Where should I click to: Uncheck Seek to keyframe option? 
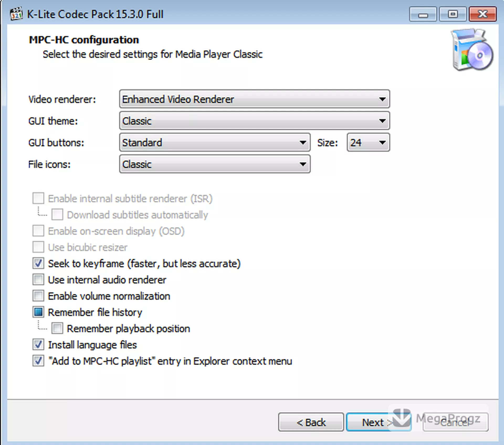click(x=38, y=263)
